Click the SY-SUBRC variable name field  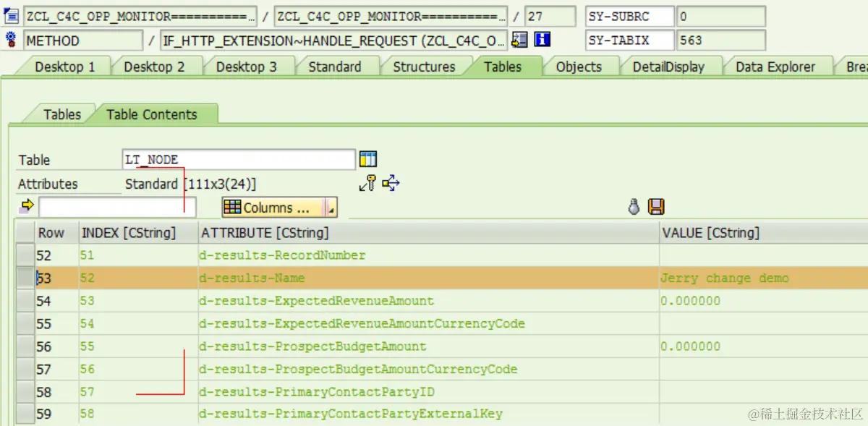click(x=629, y=16)
